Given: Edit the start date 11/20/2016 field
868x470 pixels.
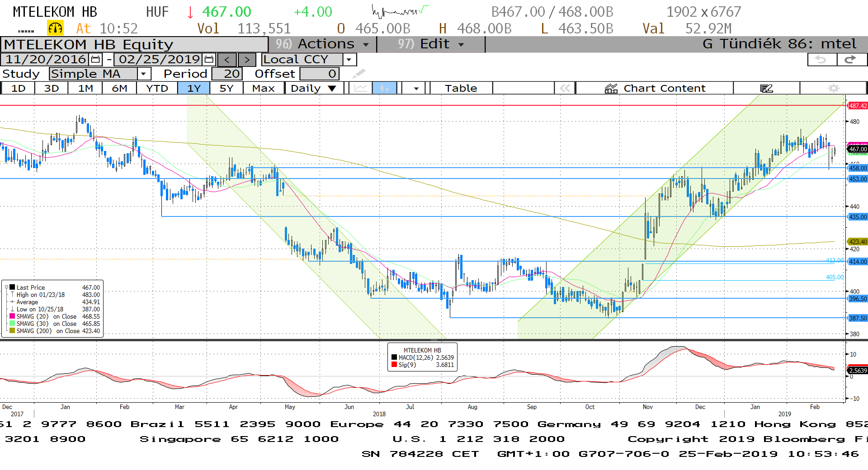Looking at the screenshot, I should 46,60.
